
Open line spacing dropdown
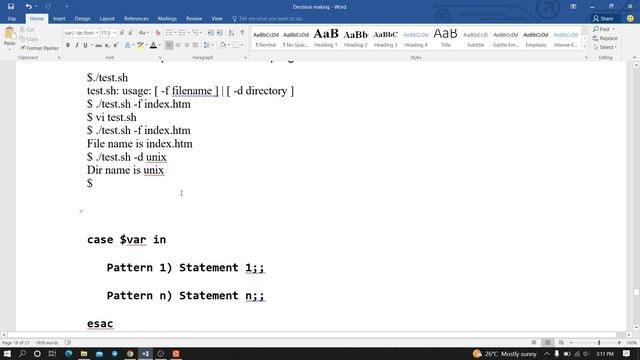pyautogui.click(x=208, y=45)
